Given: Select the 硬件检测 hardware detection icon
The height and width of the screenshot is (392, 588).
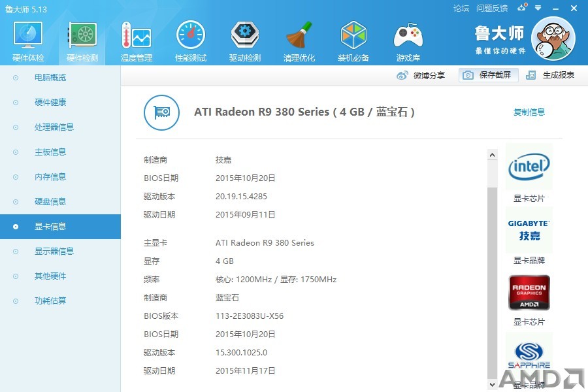Looking at the screenshot, I should (82, 41).
